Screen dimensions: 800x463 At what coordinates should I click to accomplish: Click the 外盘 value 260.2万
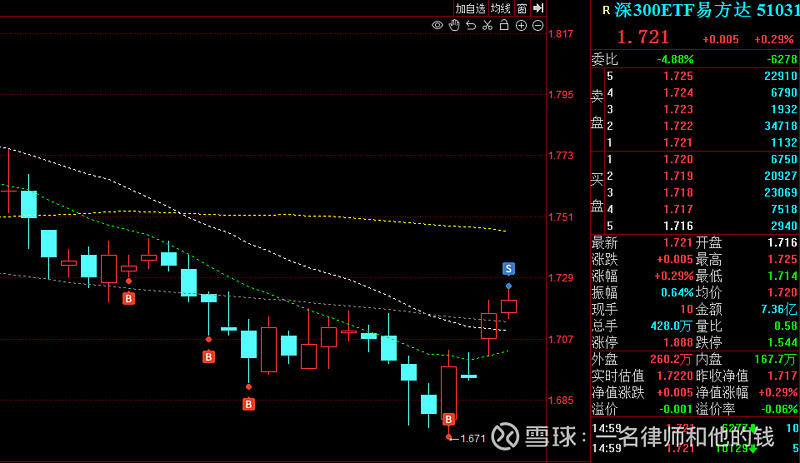point(671,359)
